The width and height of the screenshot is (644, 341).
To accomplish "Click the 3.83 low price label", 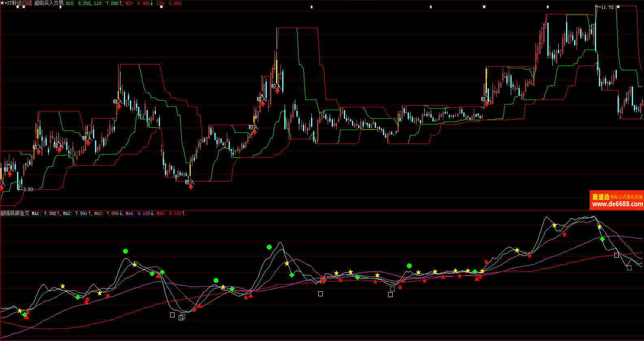I will (28, 189).
